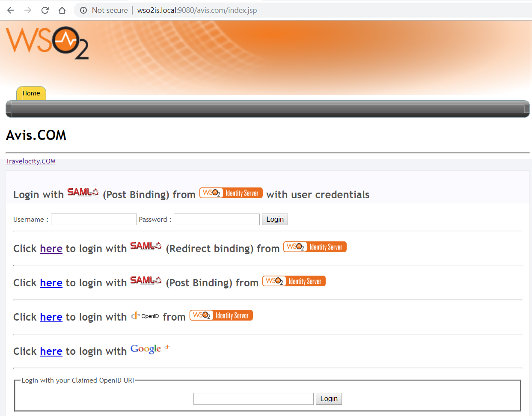This screenshot has width=532, height=416.
Task: Click Login button in Claimed OpenID URI box
Action: (x=329, y=398)
